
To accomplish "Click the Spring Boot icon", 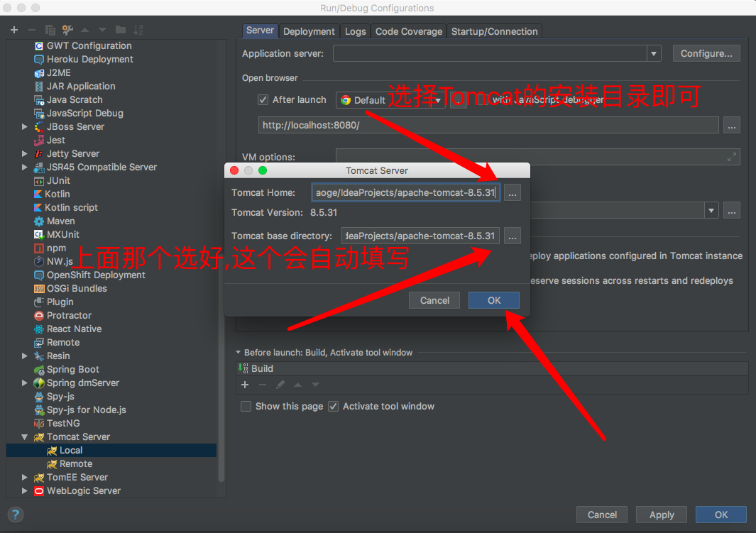I will 39,370.
